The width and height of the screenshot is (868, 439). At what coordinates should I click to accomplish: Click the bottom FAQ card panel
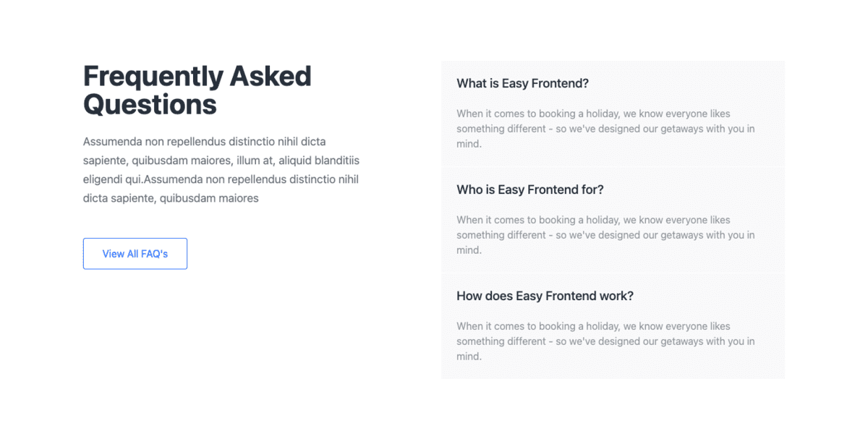click(613, 325)
